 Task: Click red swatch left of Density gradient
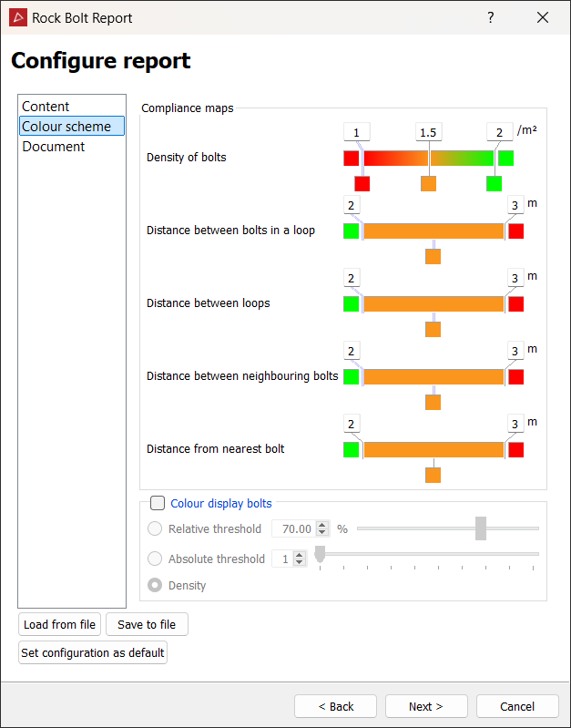pyautogui.click(x=351, y=158)
